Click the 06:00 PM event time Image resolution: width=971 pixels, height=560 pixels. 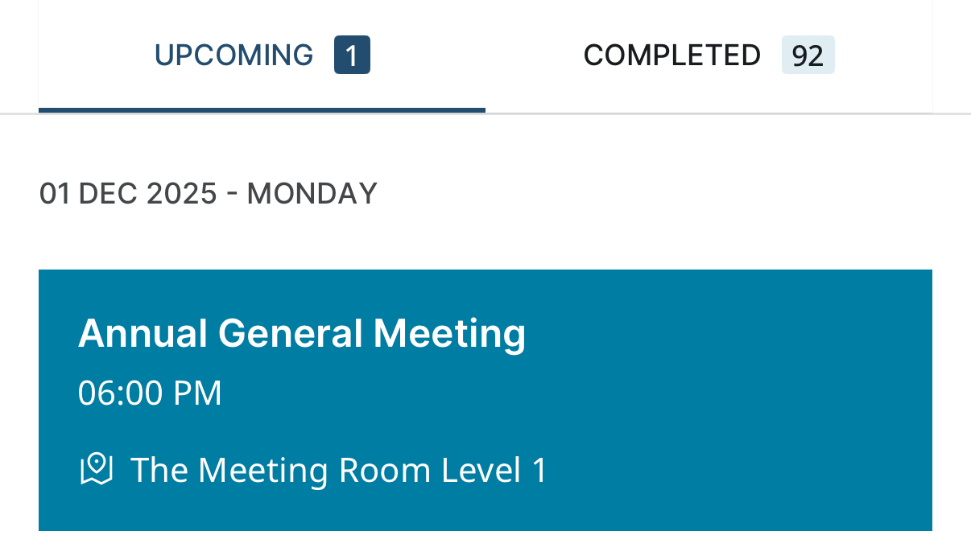coord(150,393)
